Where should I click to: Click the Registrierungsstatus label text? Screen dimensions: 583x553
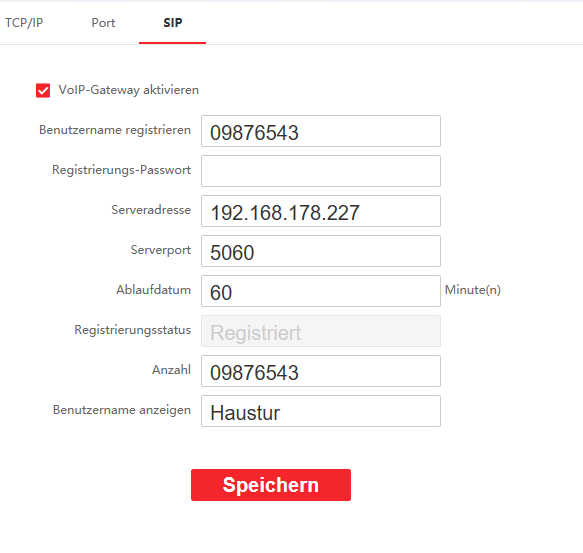point(133,330)
